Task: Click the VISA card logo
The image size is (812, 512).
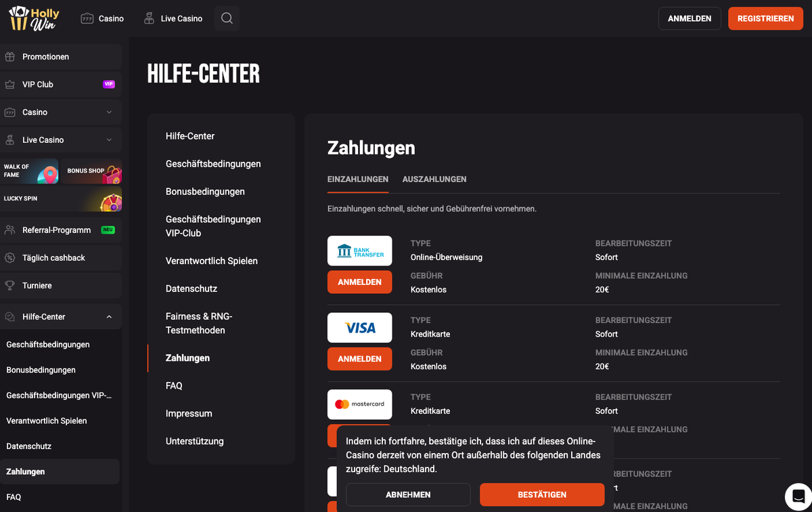Action: (x=360, y=328)
